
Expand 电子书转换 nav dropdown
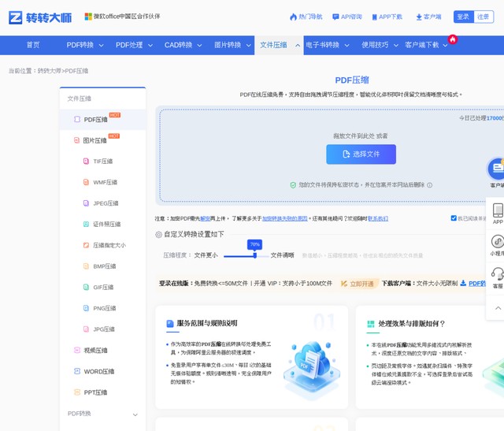pos(346,46)
